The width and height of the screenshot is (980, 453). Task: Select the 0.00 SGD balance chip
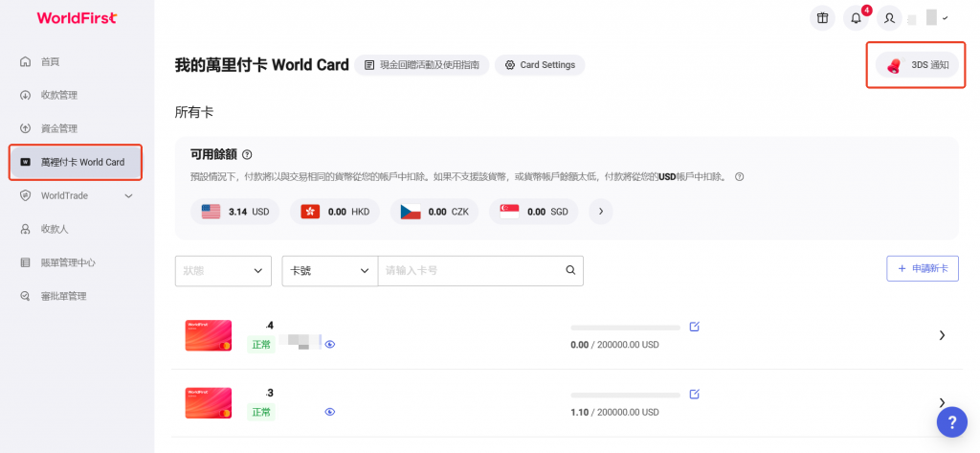[534, 212]
